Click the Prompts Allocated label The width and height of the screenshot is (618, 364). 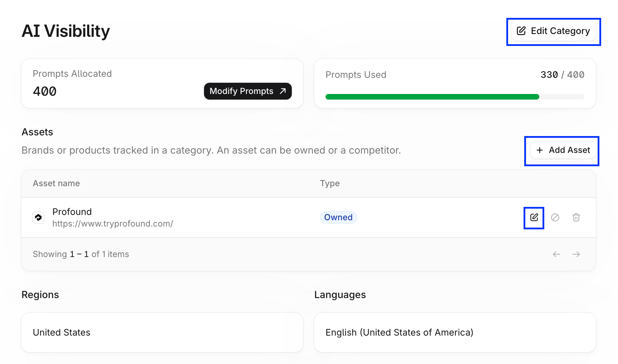click(x=72, y=74)
